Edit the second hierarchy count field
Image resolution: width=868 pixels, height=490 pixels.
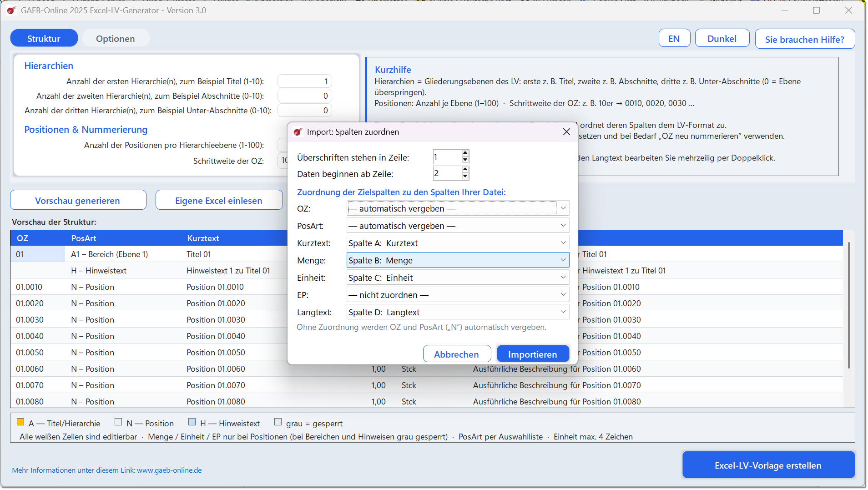[304, 96]
